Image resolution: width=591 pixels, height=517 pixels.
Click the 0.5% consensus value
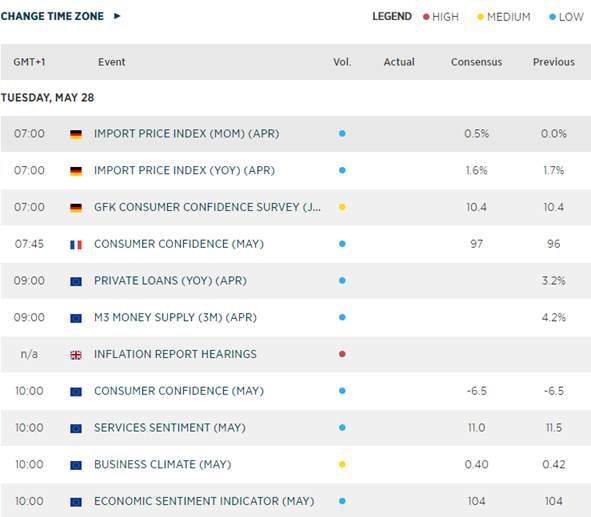click(476, 134)
